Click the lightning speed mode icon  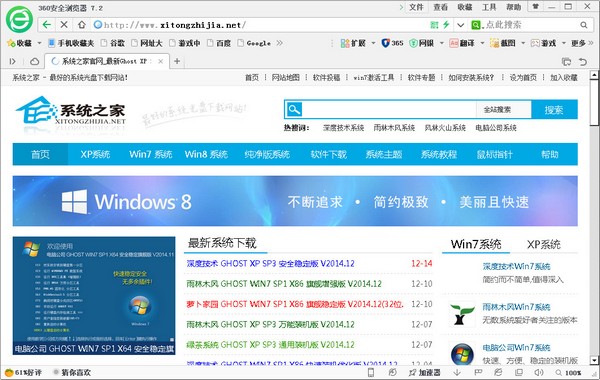click(446, 25)
